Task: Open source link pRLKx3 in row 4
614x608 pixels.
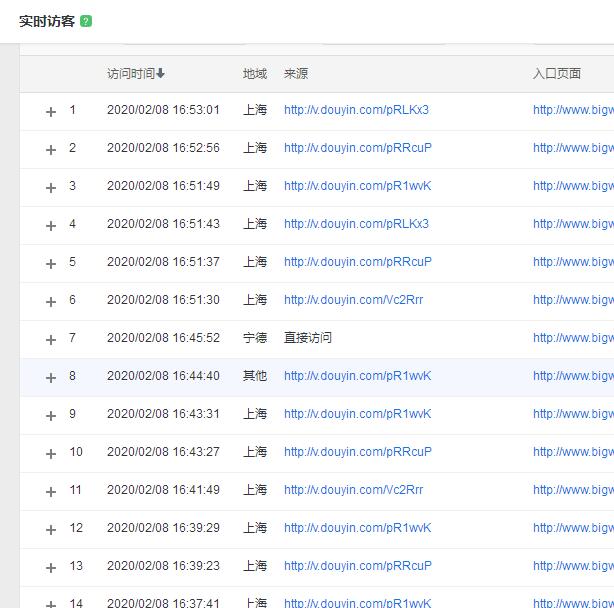Action: (356, 224)
